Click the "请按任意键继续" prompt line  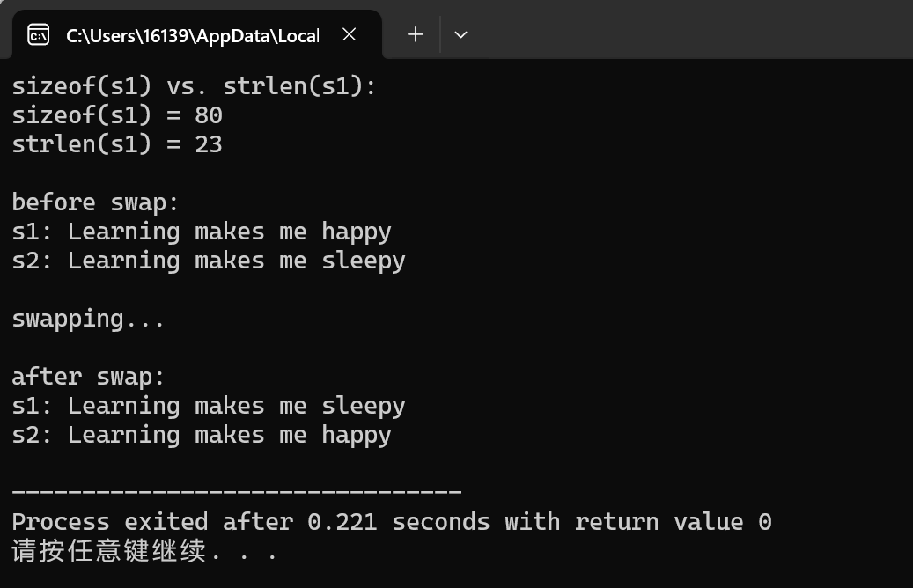point(144,552)
